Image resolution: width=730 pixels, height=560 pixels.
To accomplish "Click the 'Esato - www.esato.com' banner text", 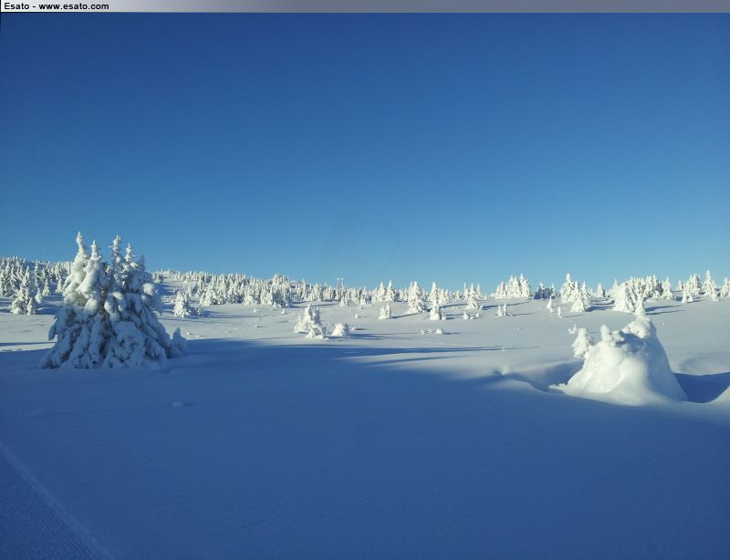I will click(x=57, y=6).
